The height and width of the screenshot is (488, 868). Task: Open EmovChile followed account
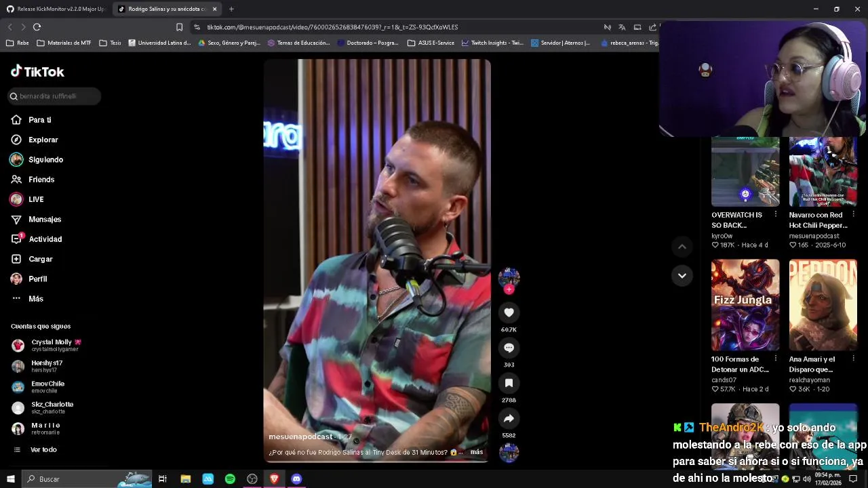(38, 387)
